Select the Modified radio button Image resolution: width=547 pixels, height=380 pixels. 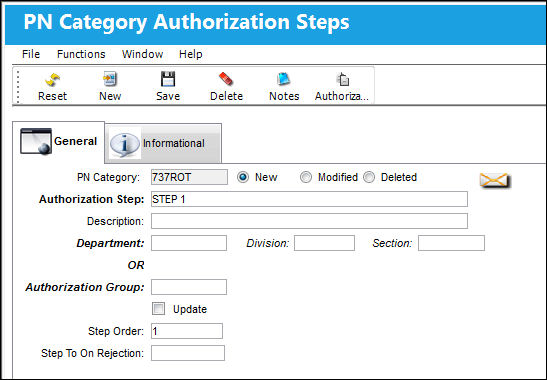[306, 177]
